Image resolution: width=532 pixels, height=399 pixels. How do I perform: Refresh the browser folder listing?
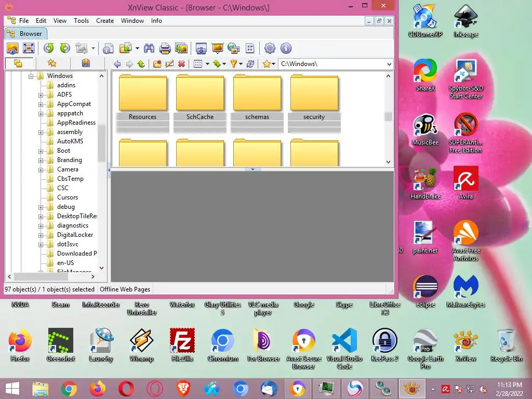tap(250, 64)
